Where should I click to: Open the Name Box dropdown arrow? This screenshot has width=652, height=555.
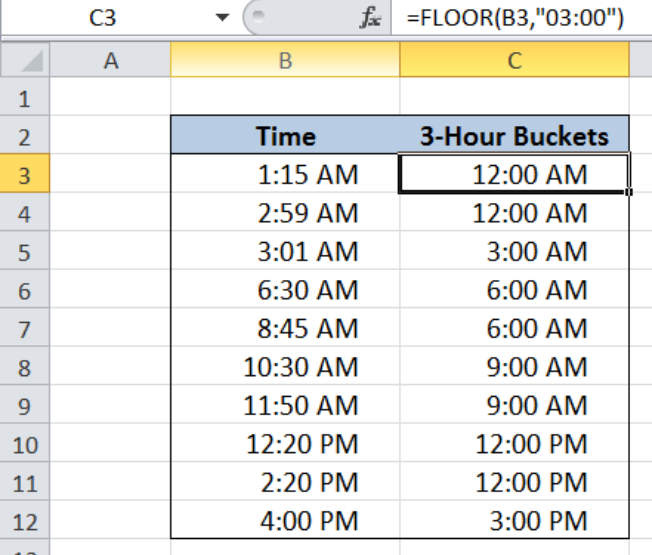click(x=223, y=19)
